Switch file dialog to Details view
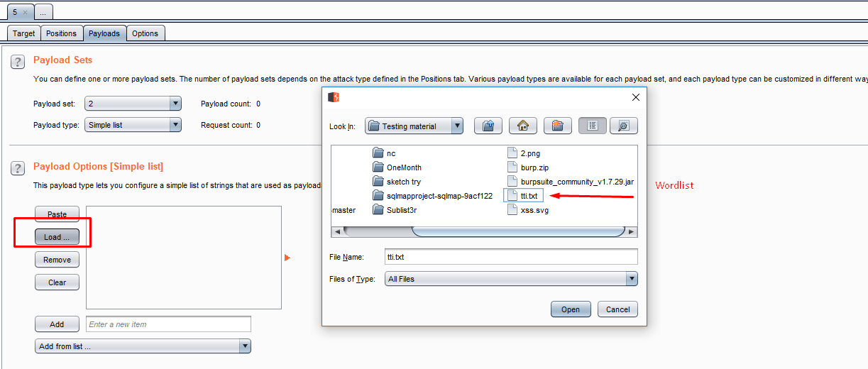The height and width of the screenshot is (369, 868). tap(624, 126)
